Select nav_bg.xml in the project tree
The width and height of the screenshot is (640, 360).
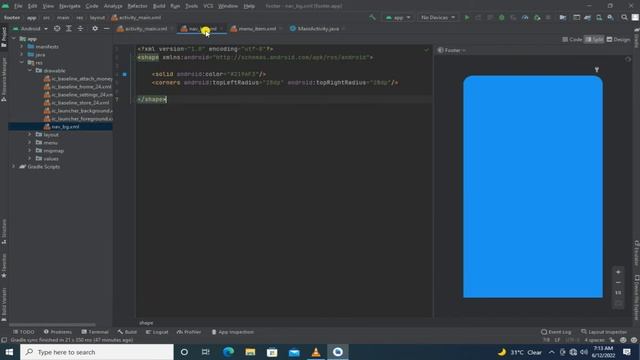pos(60,127)
